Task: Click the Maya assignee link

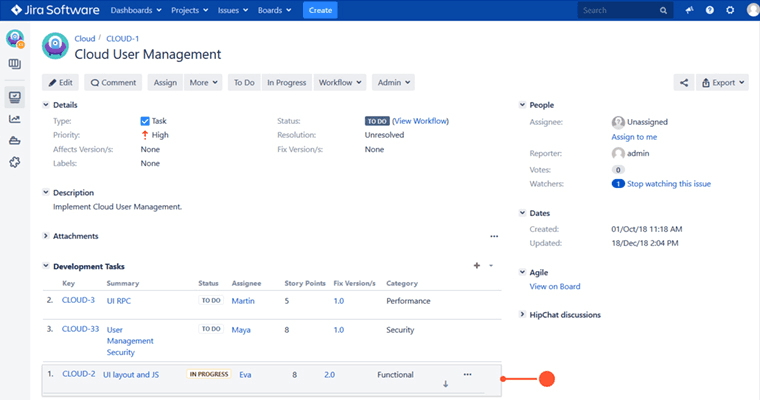Action: pyautogui.click(x=241, y=330)
